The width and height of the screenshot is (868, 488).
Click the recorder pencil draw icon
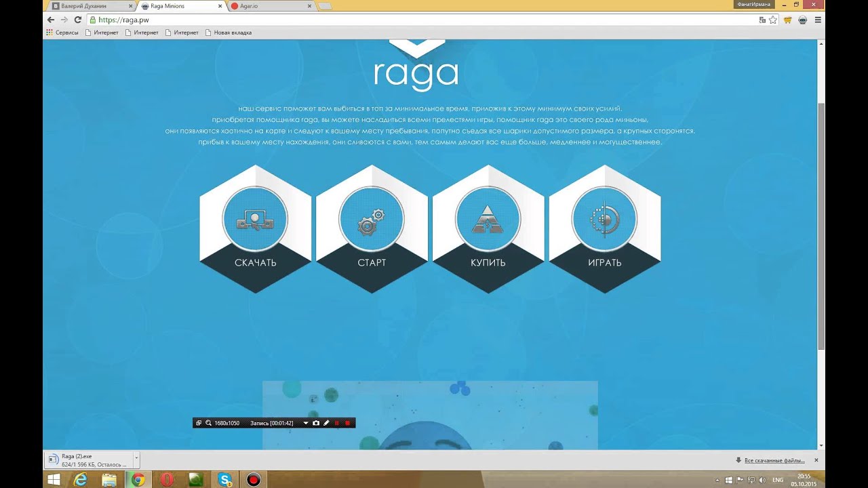click(x=326, y=423)
